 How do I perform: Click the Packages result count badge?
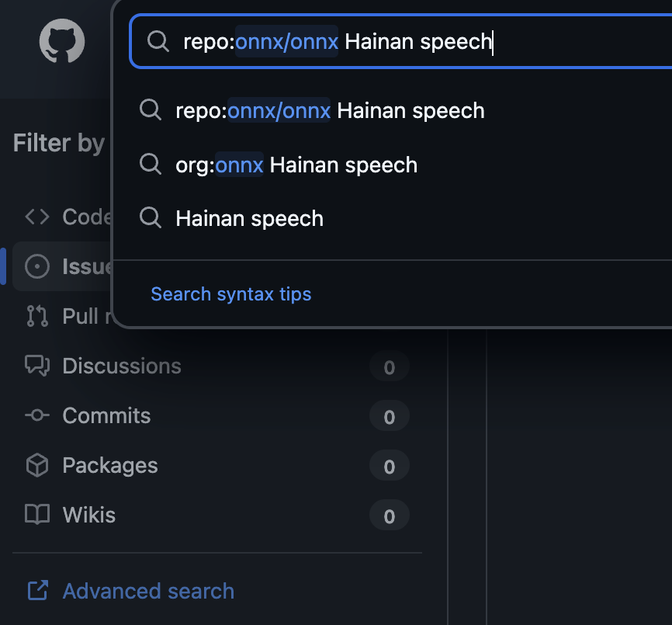[x=389, y=466]
